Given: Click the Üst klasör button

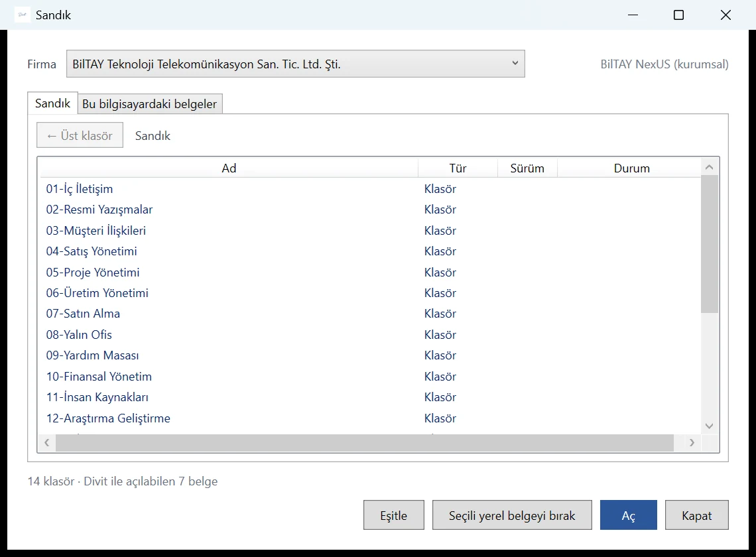Looking at the screenshot, I should [80, 135].
